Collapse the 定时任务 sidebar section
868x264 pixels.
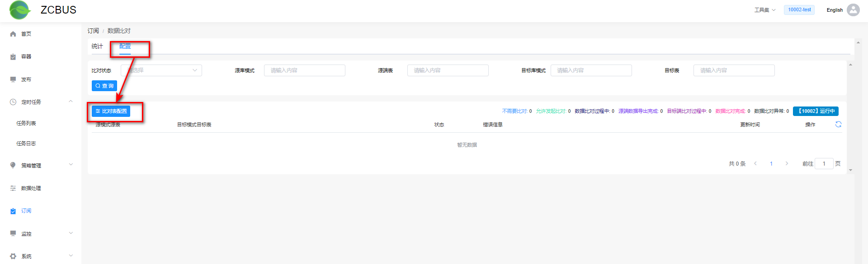point(71,102)
